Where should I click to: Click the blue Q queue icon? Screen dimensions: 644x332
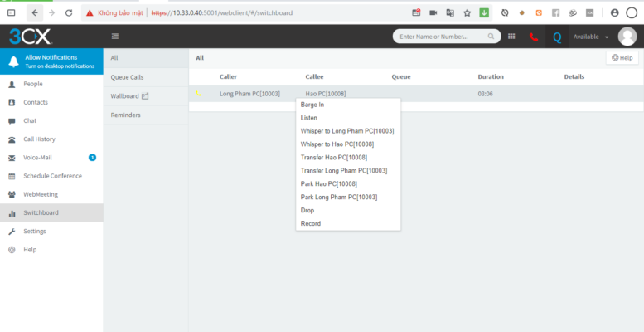pyautogui.click(x=556, y=37)
